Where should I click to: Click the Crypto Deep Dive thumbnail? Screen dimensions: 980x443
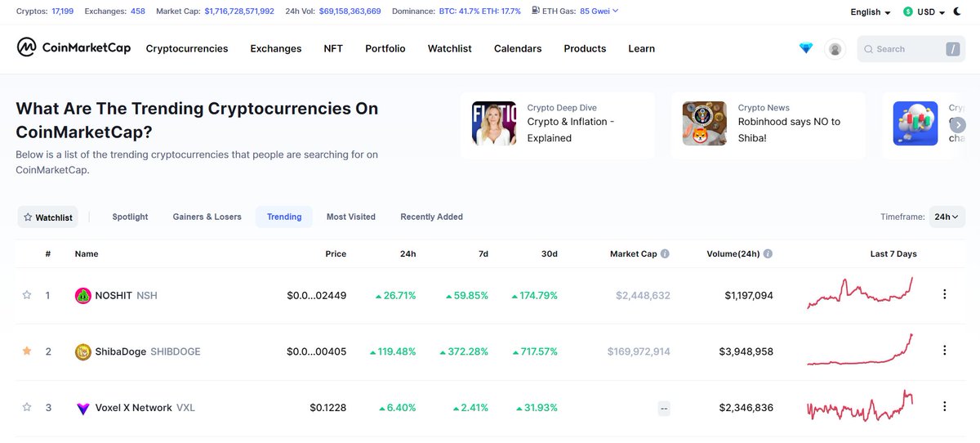[494, 123]
